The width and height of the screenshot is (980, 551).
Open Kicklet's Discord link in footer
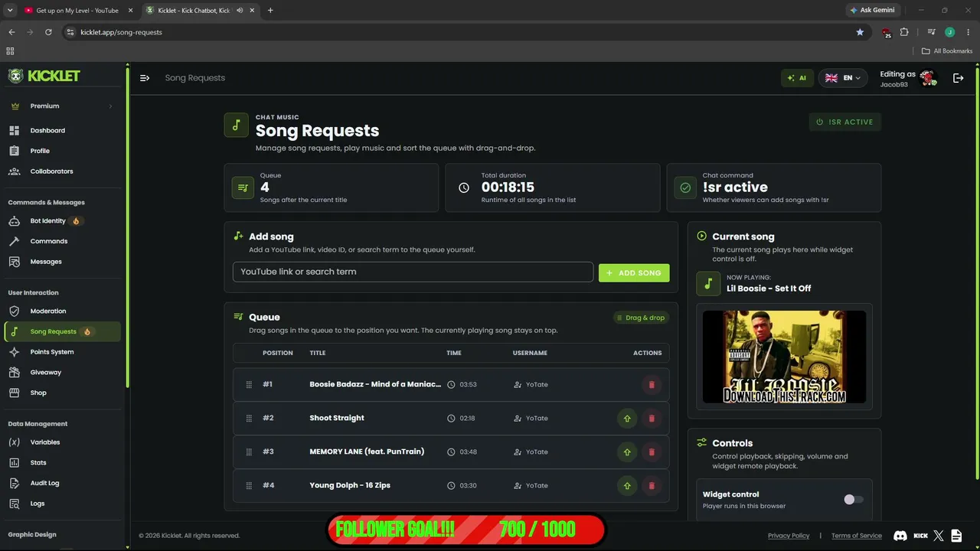900,536
